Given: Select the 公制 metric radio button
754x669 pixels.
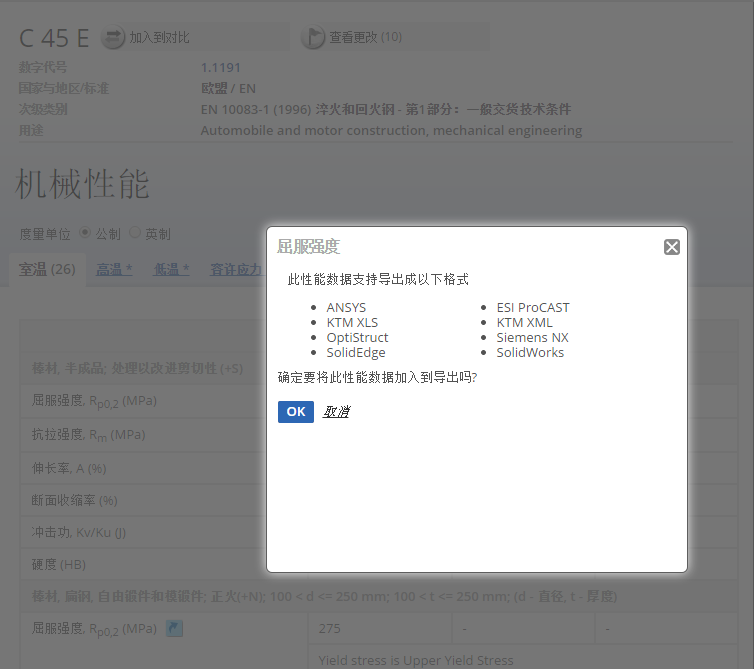Looking at the screenshot, I should (85, 233).
